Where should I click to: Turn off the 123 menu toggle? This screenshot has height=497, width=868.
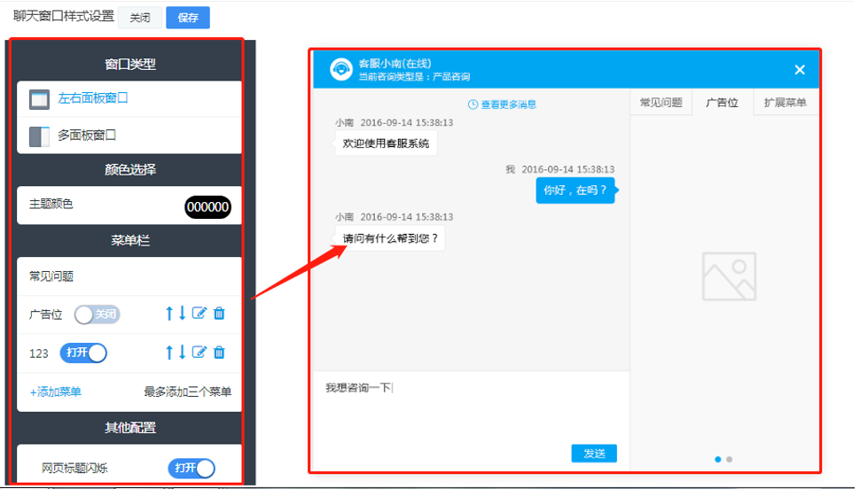pos(83,353)
